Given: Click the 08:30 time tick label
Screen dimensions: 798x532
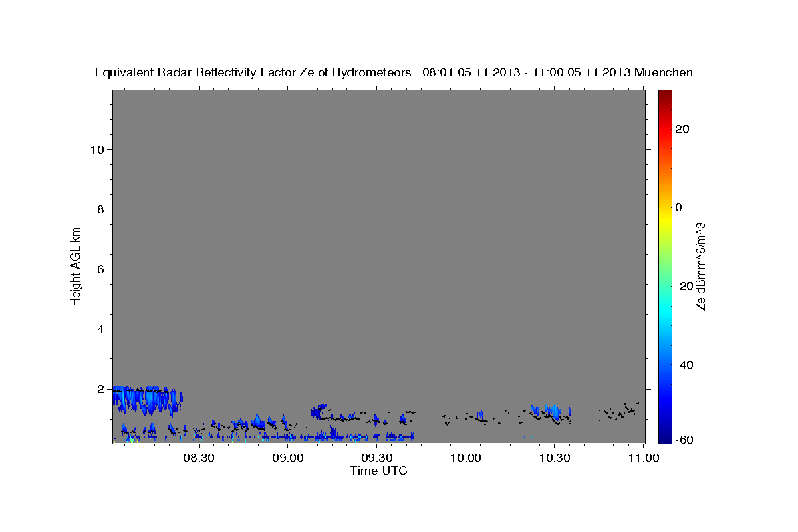Looking at the screenshot, I should 199,458.
